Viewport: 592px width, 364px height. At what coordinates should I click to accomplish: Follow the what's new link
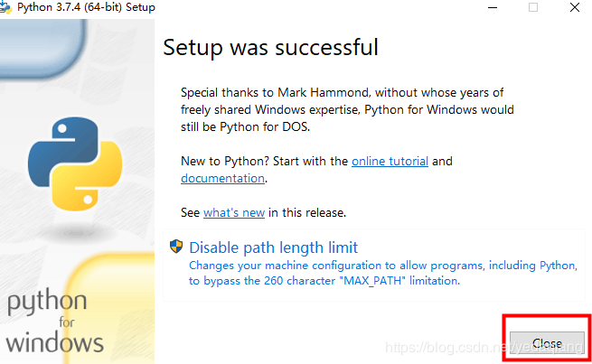point(234,212)
